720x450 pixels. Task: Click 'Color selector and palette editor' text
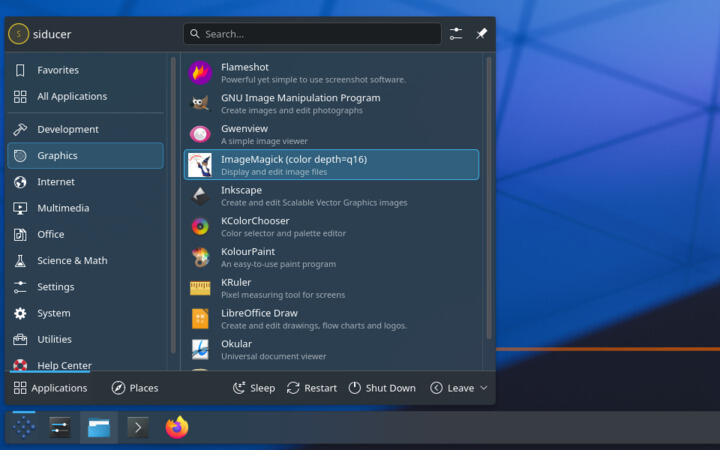(x=283, y=233)
